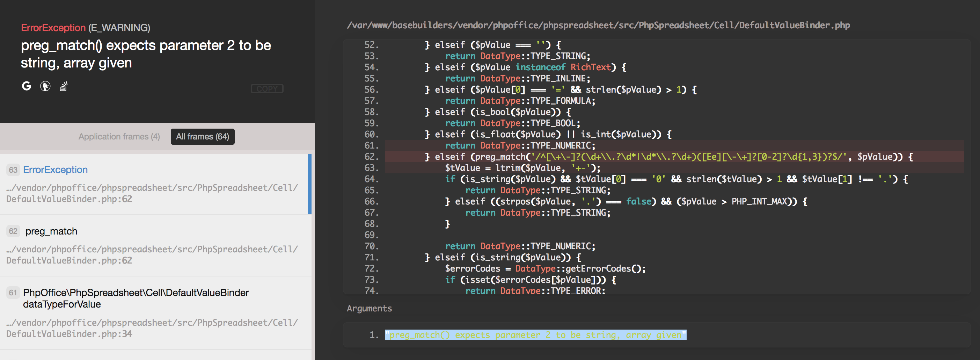Select the ErrorException stack frame 63
Viewport: 980px width, 360px height.
55,170
